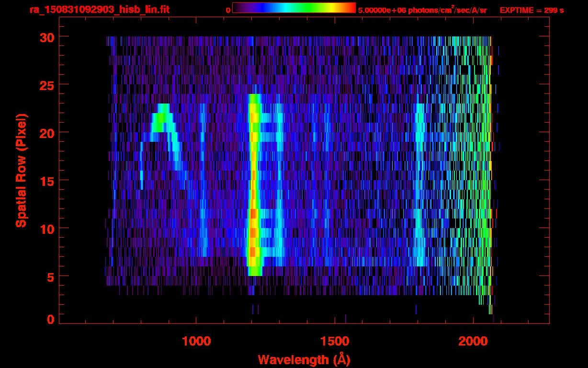Click the EXPTIME = 299 s label
The width and height of the screenshot is (588, 368).
(x=531, y=10)
